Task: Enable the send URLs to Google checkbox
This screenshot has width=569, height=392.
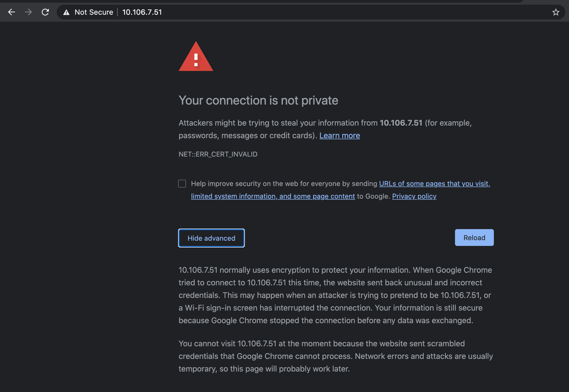Action: point(182,184)
